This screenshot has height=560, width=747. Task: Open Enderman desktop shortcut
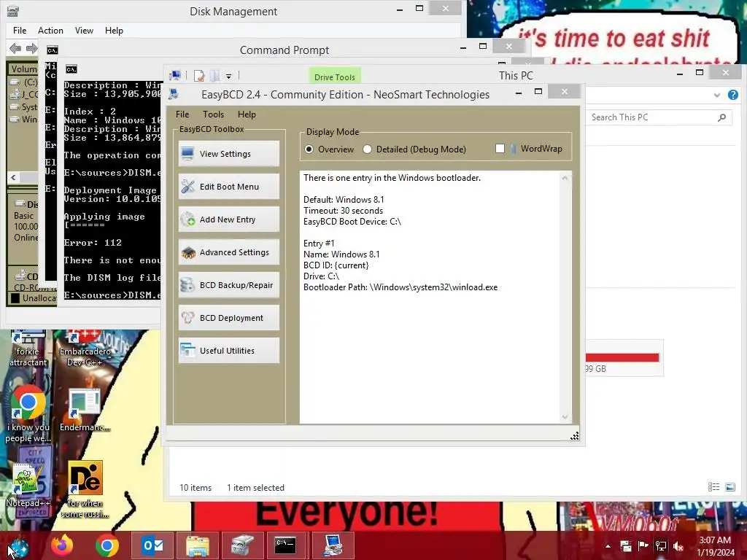click(85, 411)
